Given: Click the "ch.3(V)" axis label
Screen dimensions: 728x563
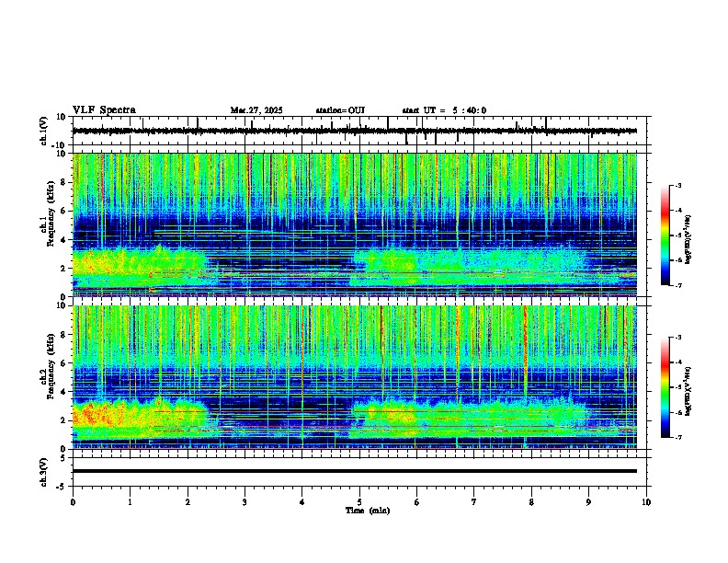Looking at the screenshot, I should click(44, 472).
